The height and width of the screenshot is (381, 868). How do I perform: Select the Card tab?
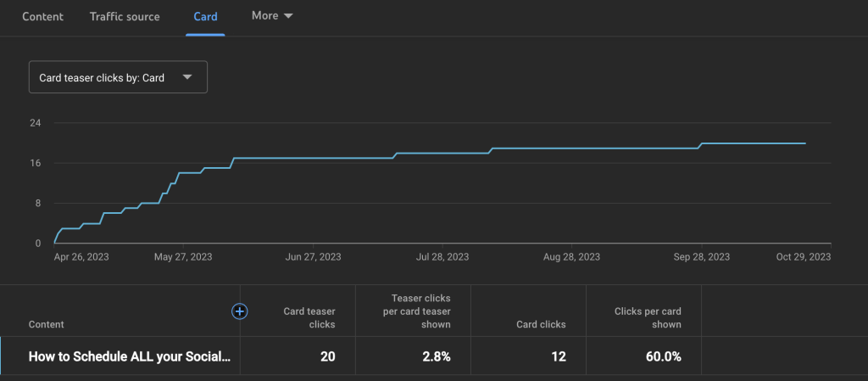coord(205,17)
